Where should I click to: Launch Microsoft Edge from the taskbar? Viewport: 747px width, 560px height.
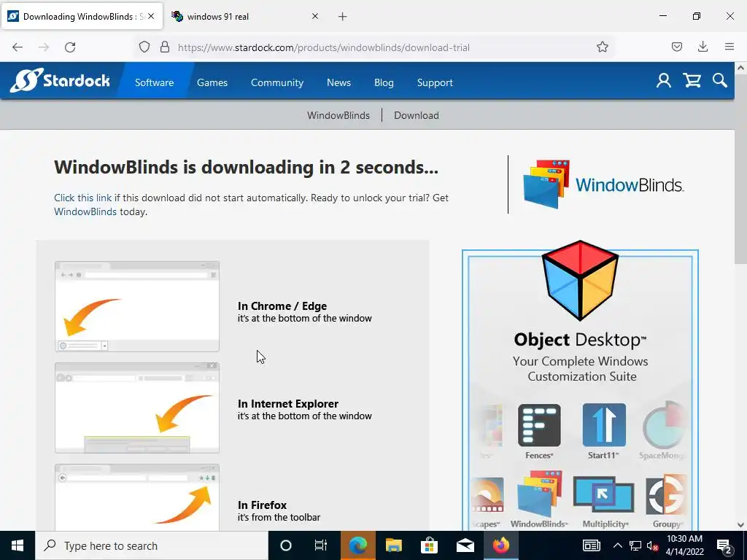[x=357, y=545]
